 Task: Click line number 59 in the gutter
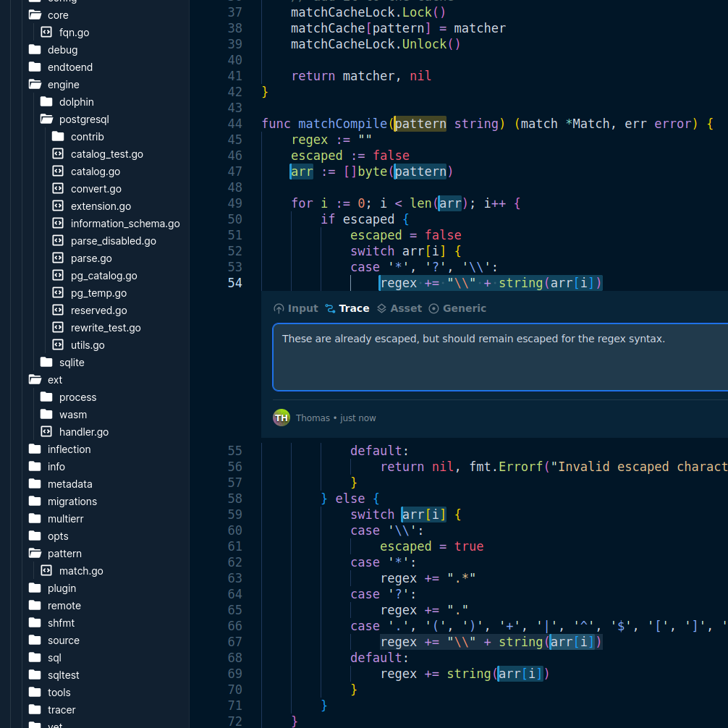234,515
